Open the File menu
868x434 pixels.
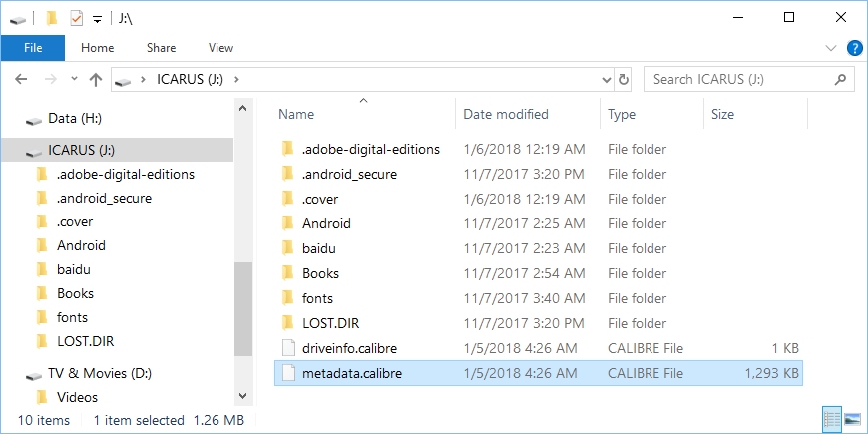click(x=33, y=48)
